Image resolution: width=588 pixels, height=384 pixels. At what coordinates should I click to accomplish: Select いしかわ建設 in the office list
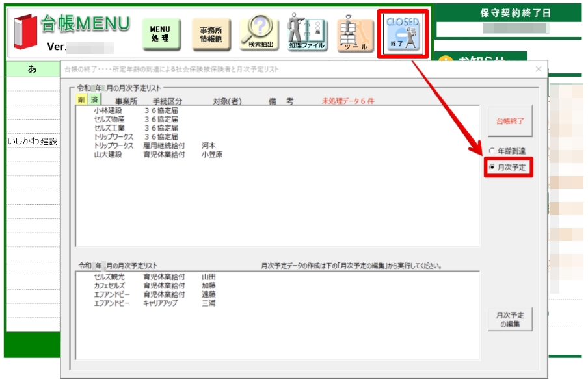click(x=33, y=141)
